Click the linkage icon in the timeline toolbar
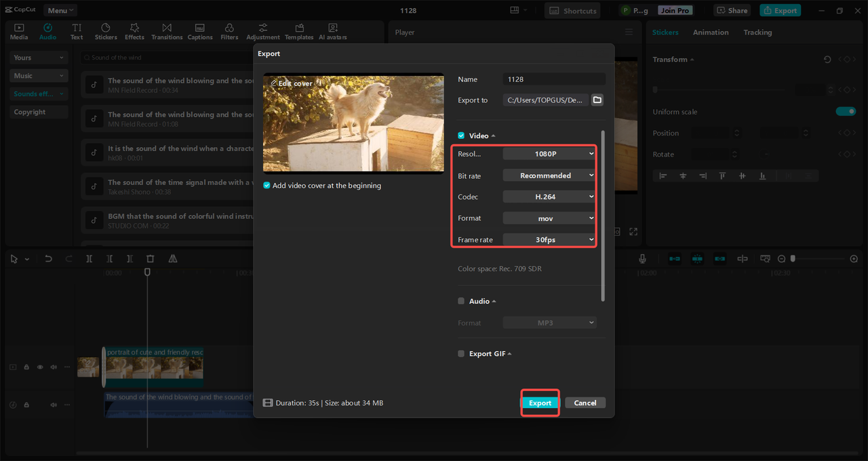 719,259
